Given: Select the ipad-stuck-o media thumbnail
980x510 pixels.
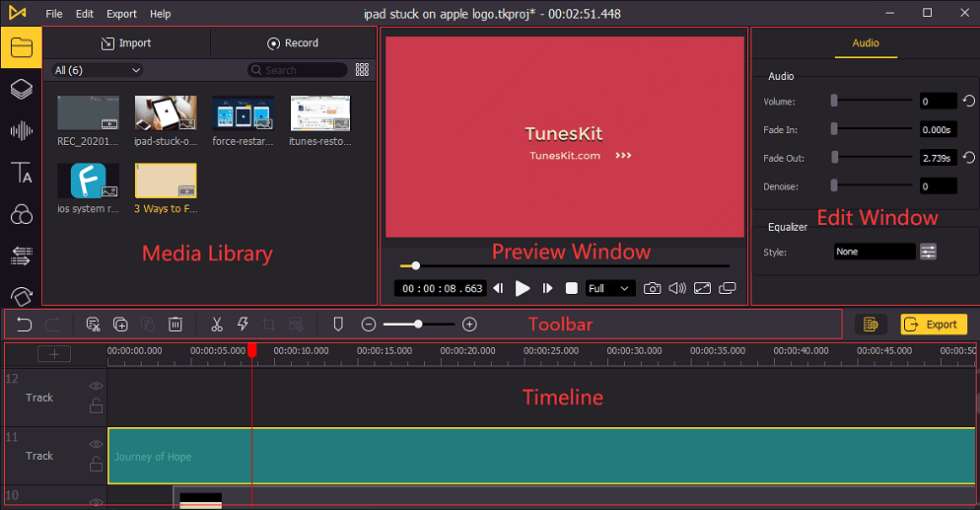Looking at the screenshot, I should 166,113.
